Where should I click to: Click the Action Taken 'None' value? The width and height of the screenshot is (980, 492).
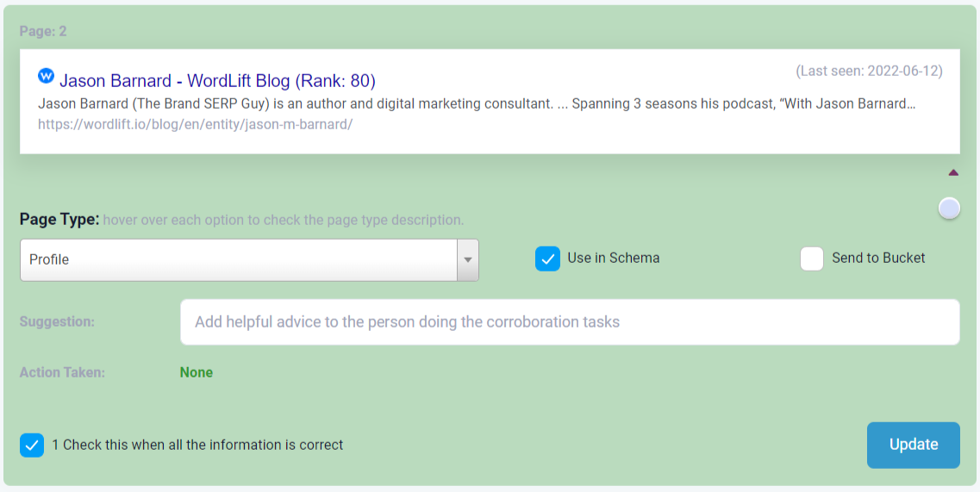[197, 372]
